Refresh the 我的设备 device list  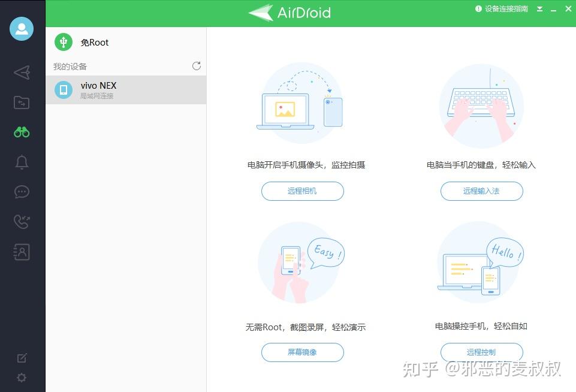(197, 66)
